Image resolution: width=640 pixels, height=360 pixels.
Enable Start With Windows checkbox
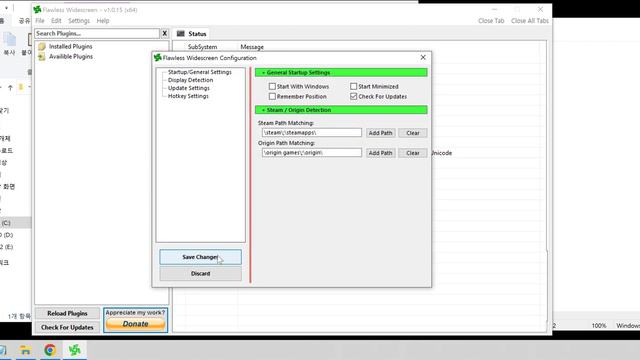(272, 87)
